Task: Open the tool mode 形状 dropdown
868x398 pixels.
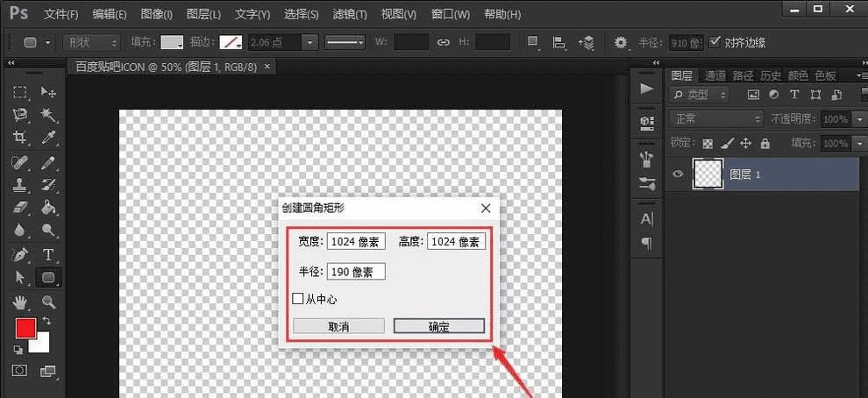Action: coord(91,43)
